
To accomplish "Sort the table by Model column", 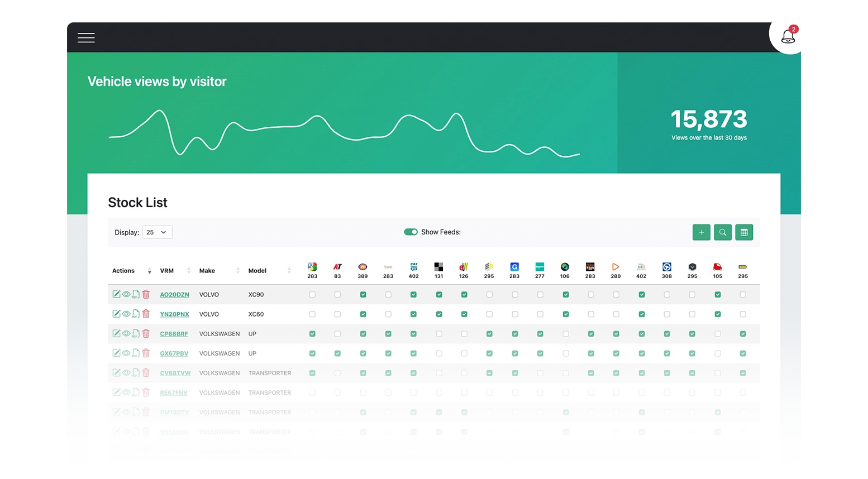I will pos(257,271).
